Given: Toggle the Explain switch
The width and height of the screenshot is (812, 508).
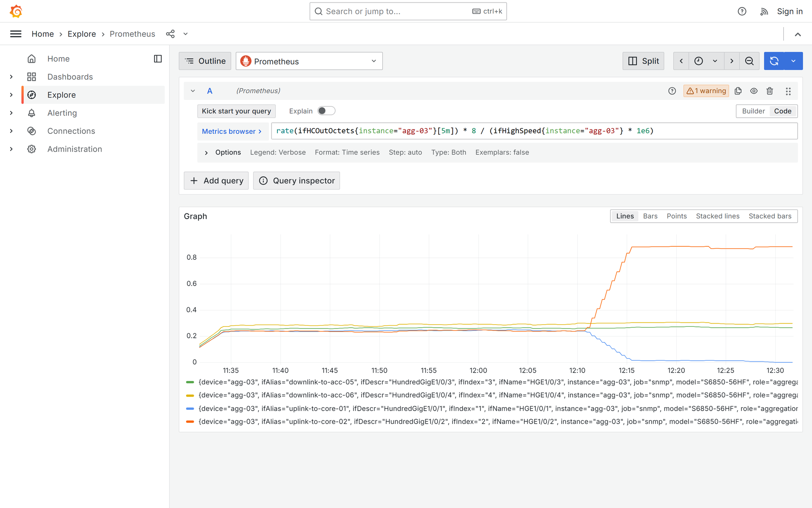Looking at the screenshot, I should click(x=326, y=111).
